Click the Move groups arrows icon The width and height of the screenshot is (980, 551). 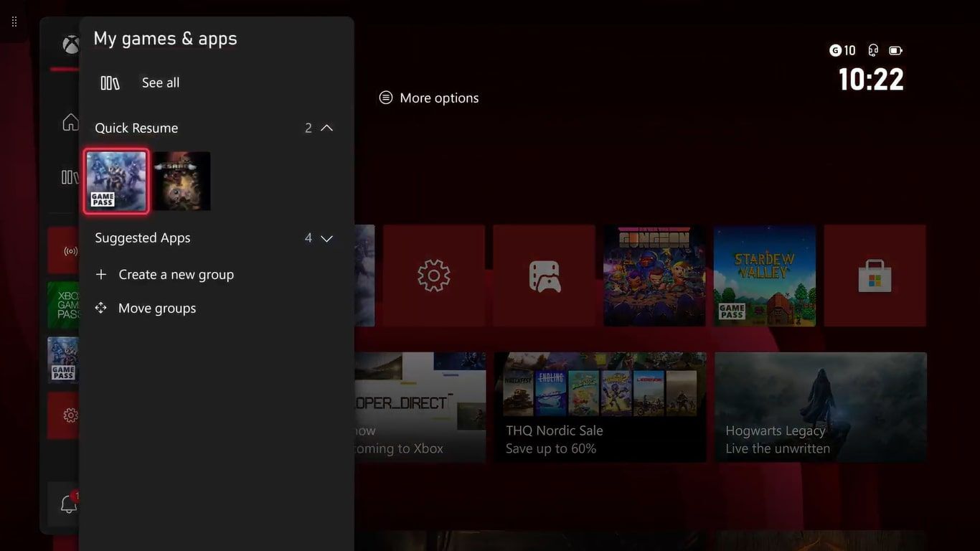tap(101, 308)
